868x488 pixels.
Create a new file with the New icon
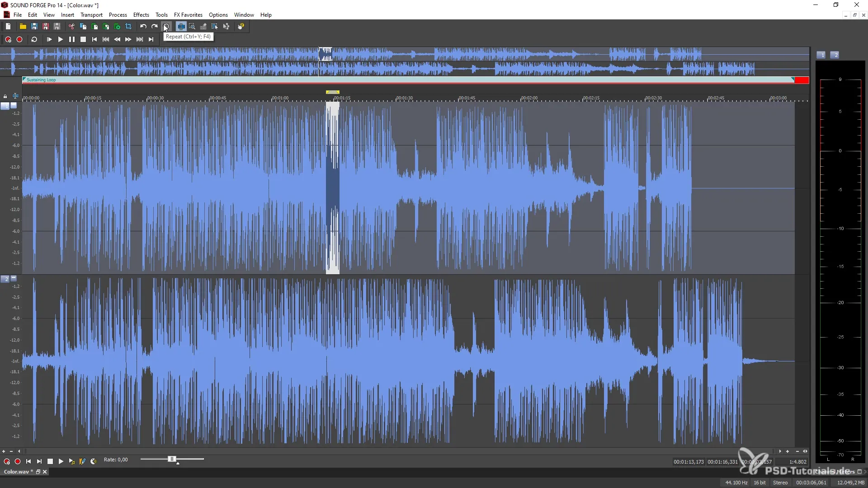pyautogui.click(x=8, y=26)
